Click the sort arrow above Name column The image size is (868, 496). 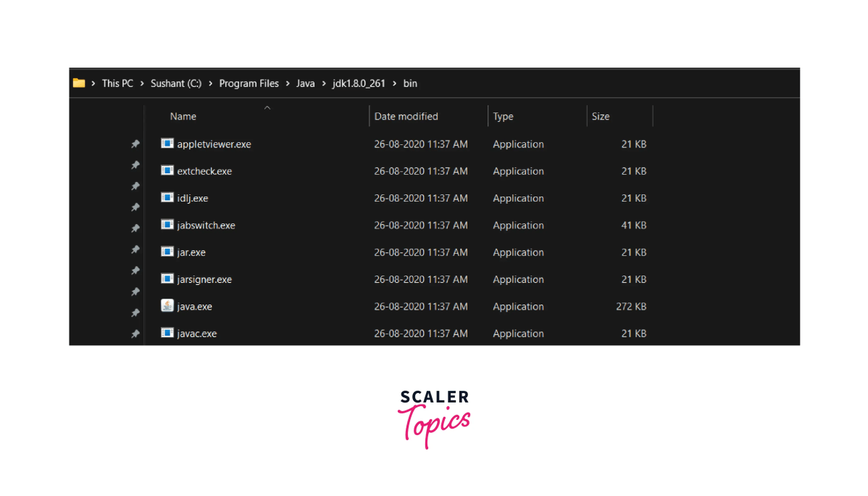267,108
